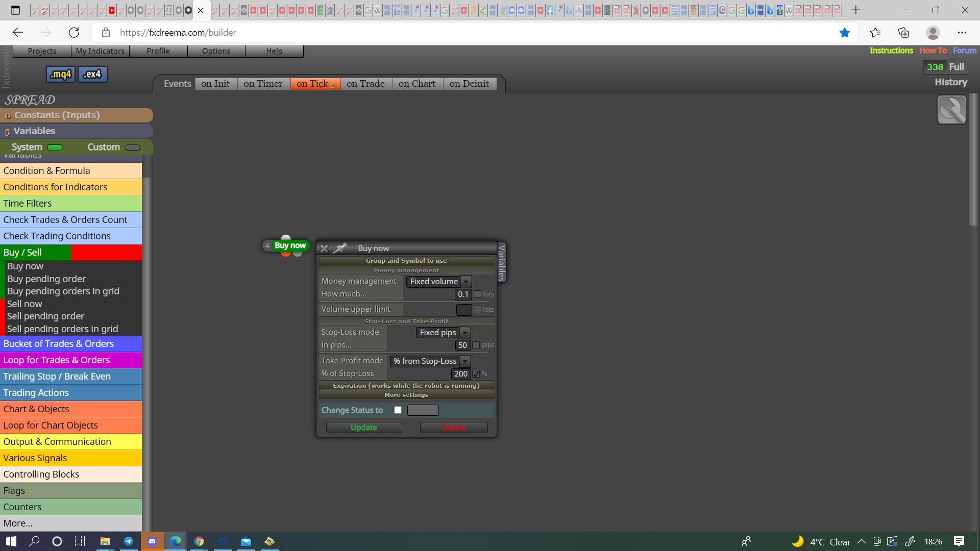Toggle the Custom blocks switch

(x=132, y=147)
